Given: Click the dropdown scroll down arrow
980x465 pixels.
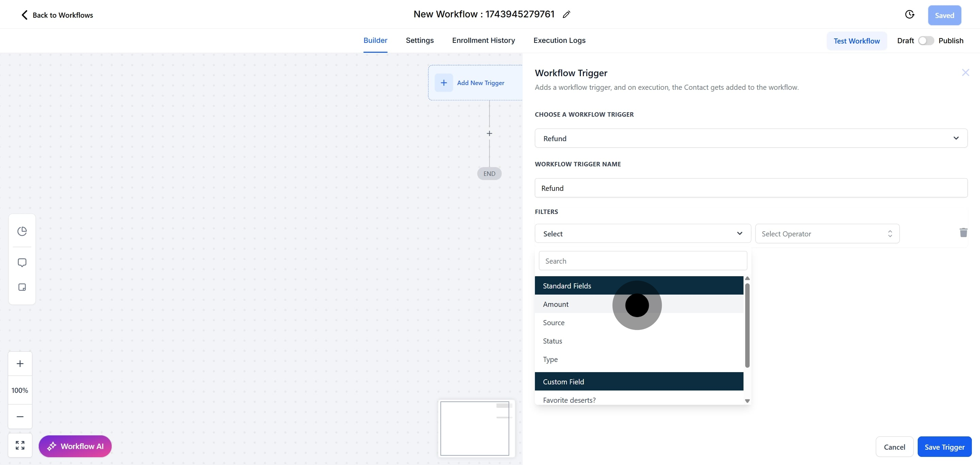Looking at the screenshot, I should [747, 401].
